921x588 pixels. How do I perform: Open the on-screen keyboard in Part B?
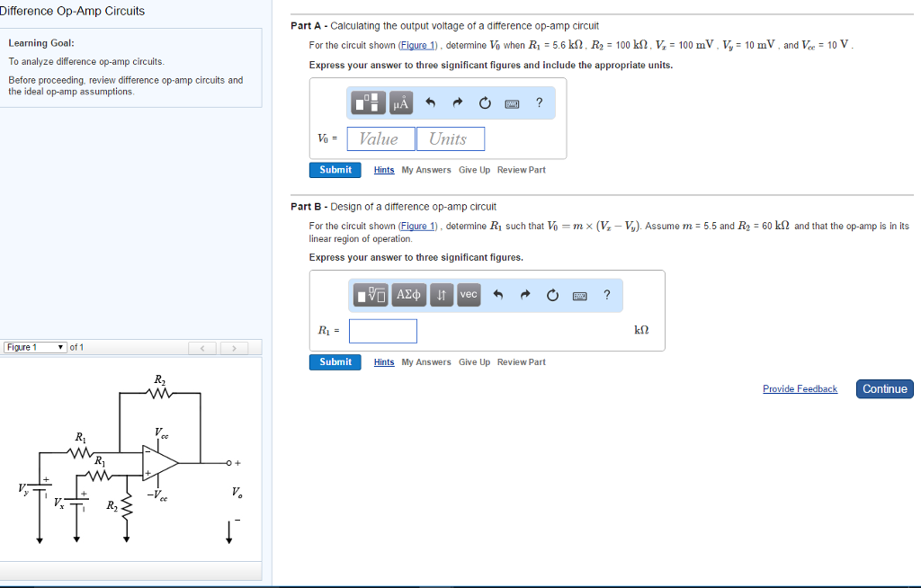click(579, 295)
